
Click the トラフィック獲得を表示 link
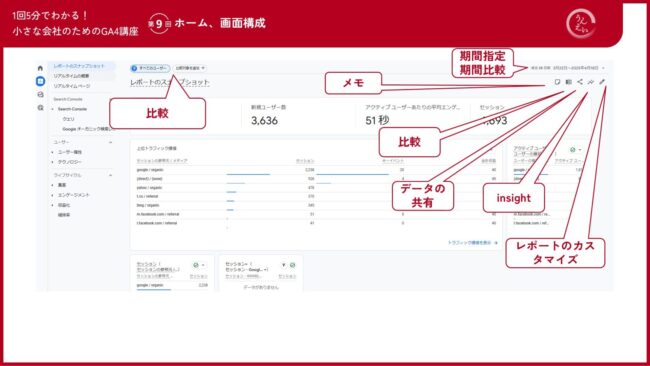pos(473,243)
